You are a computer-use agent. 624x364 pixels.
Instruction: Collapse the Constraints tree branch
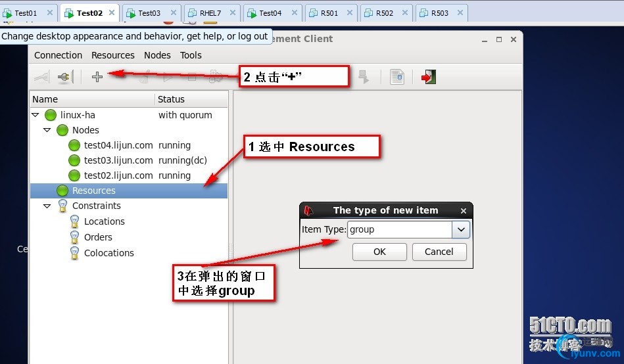[47, 206]
